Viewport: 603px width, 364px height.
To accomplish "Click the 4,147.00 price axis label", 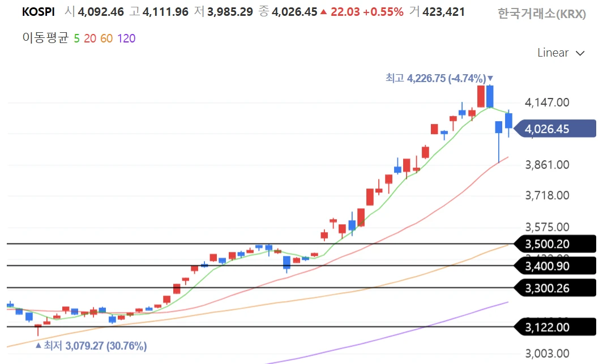I will (546, 102).
